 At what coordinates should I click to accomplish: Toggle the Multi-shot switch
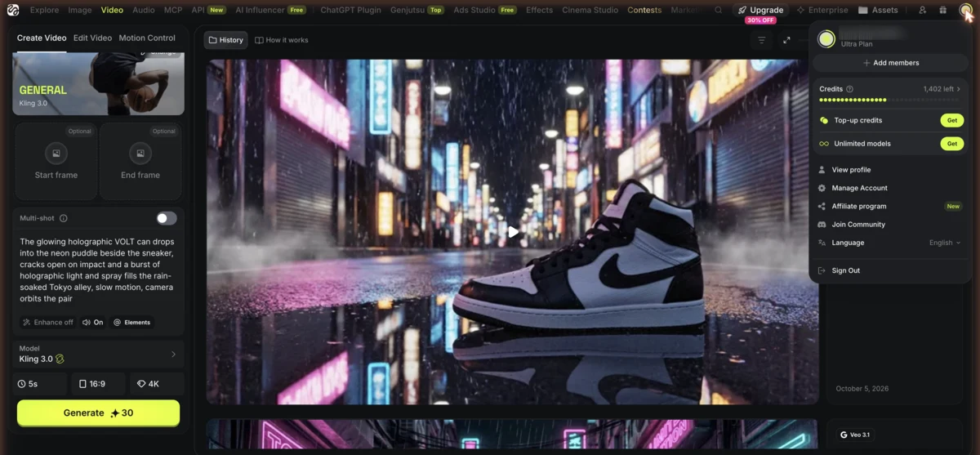click(x=167, y=218)
